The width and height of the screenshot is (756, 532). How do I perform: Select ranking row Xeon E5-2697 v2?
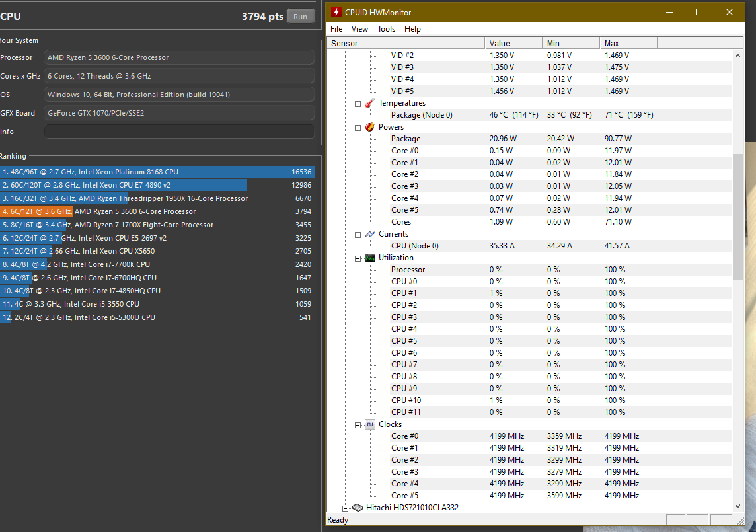tap(157, 238)
